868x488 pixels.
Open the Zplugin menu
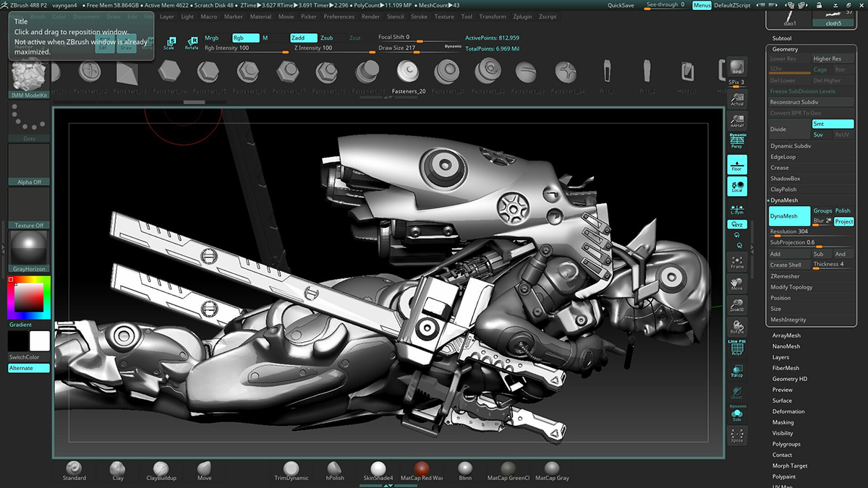(x=521, y=17)
